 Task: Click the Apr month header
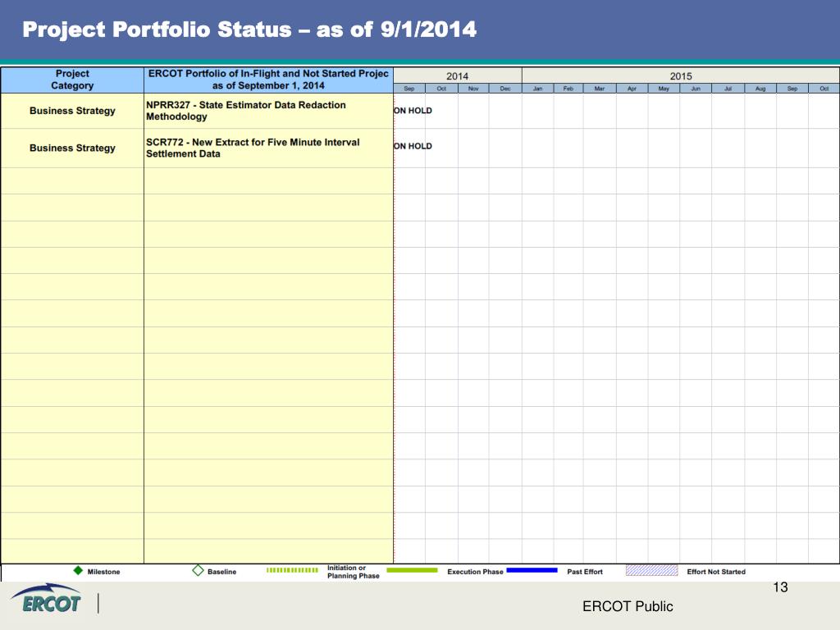[x=632, y=89]
